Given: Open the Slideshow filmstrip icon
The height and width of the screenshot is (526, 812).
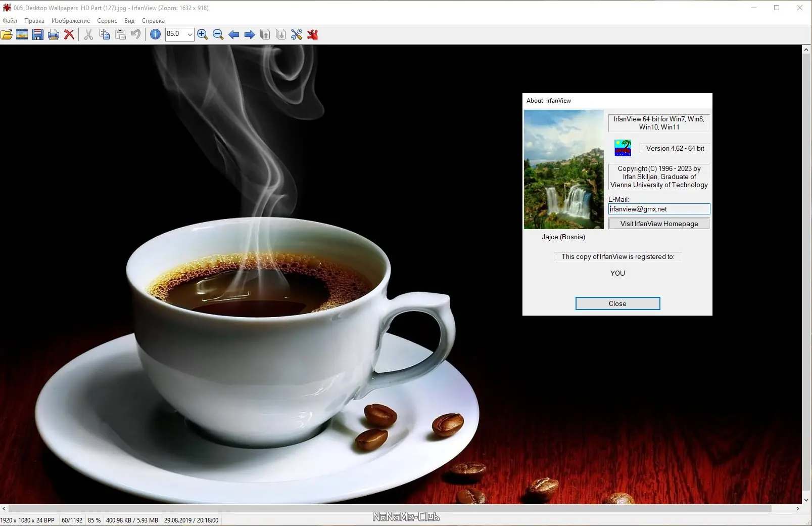Looking at the screenshot, I should pyautogui.click(x=22, y=34).
